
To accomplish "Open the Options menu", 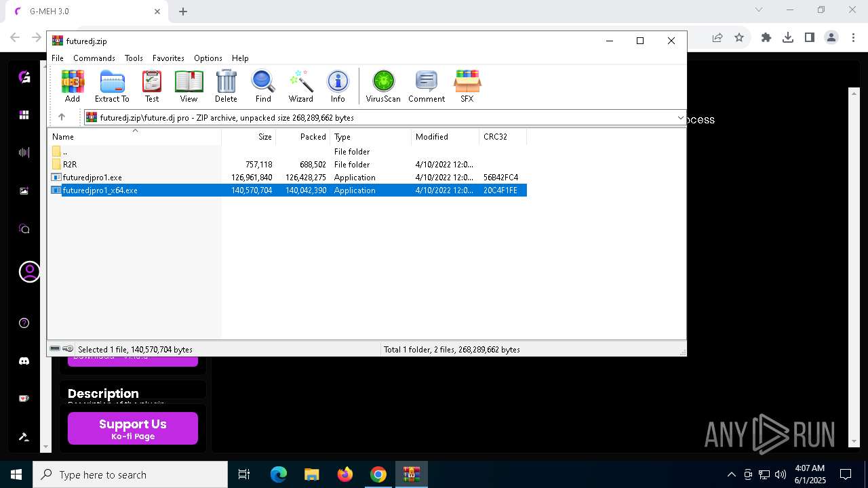I will click(x=208, y=58).
